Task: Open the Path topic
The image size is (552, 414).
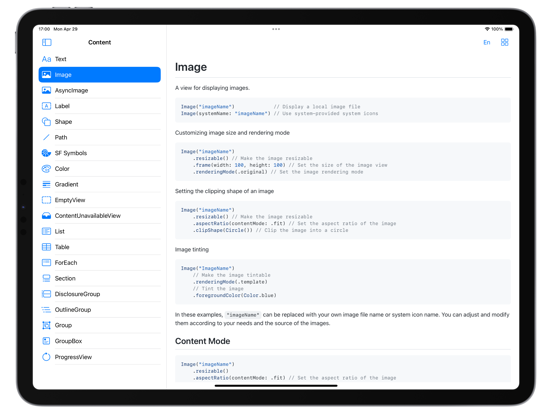Action: tap(100, 137)
